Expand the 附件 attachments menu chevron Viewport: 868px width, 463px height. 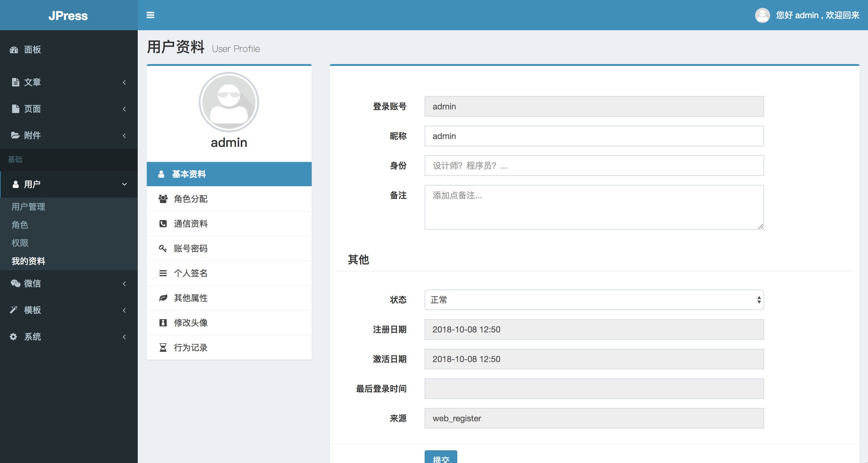(x=124, y=136)
